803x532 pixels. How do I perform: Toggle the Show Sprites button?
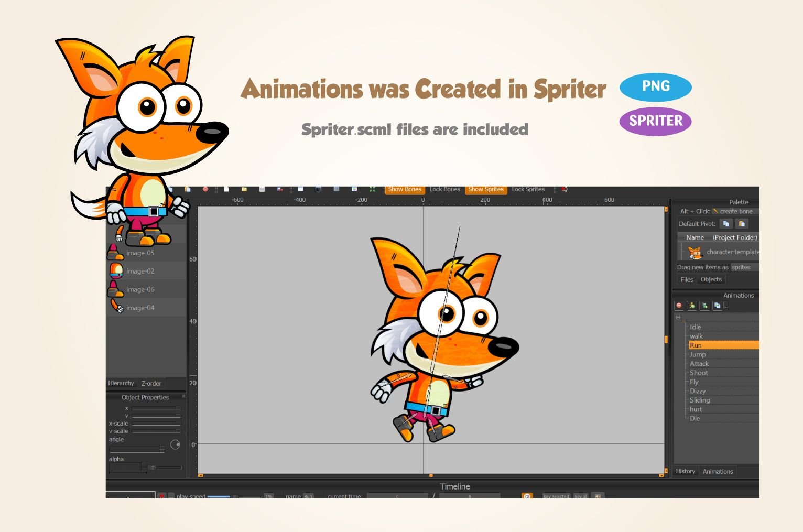coord(486,190)
